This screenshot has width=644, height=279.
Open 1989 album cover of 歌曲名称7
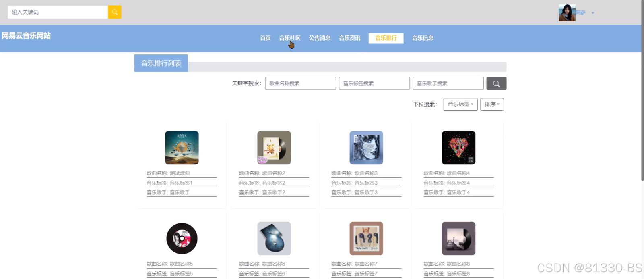click(366, 238)
